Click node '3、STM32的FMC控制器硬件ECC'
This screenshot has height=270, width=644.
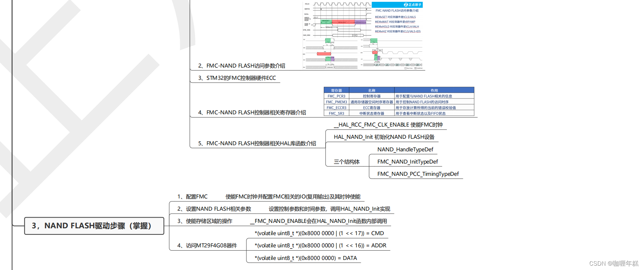coord(237,78)
